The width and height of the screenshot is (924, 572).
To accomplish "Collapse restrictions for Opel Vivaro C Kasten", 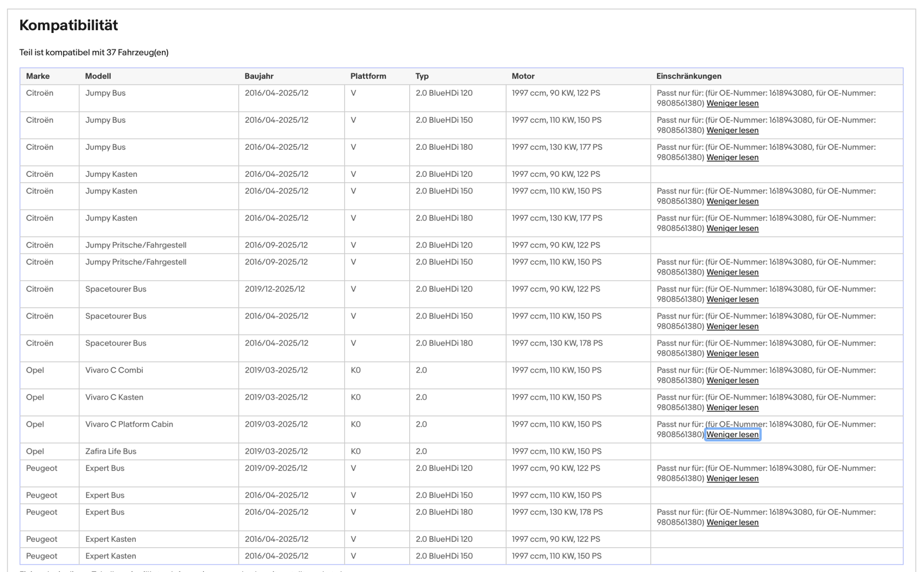I will pos(732,407).
